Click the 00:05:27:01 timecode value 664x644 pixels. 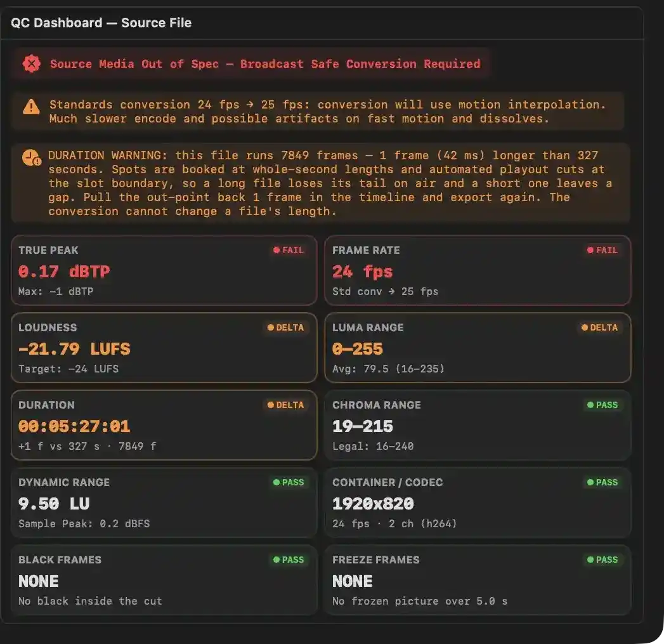[74, 426]
